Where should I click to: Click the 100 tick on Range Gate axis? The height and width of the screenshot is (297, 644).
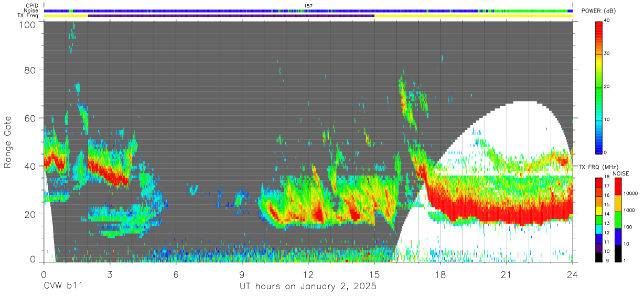pos(29,24)
